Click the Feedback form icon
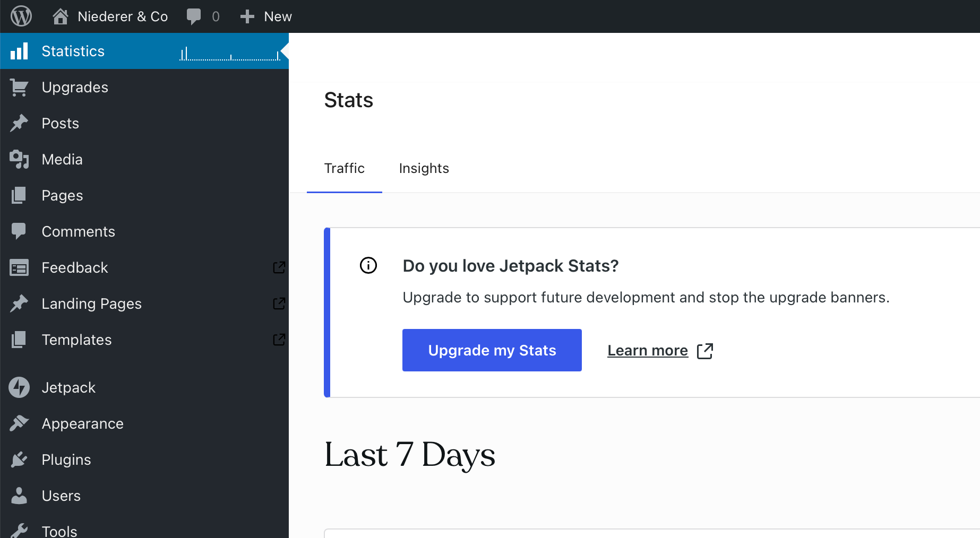 [19, 268]
